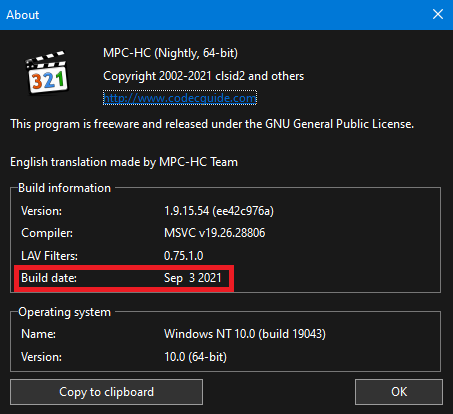Select version number 1.9.15.54 (ee42c976a)

(x=219, y=211)
